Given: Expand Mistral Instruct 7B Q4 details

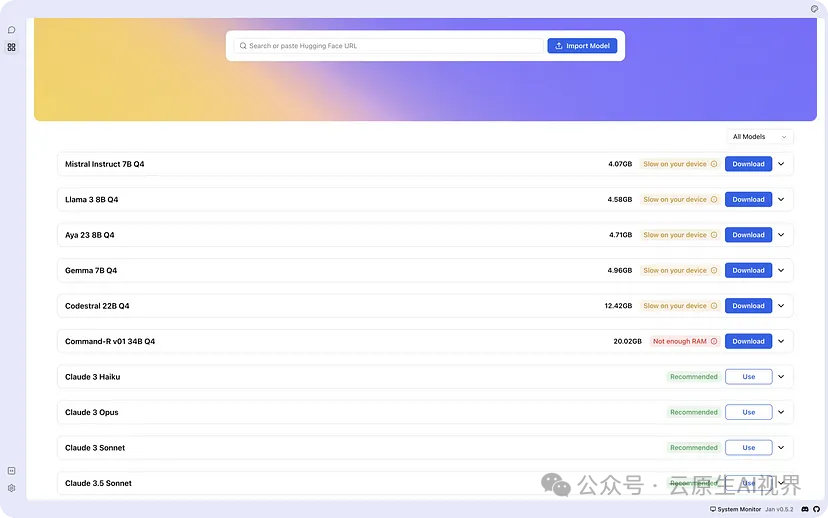Looking at the screenshot, I should pyautogui.click(x=781, y=164).
